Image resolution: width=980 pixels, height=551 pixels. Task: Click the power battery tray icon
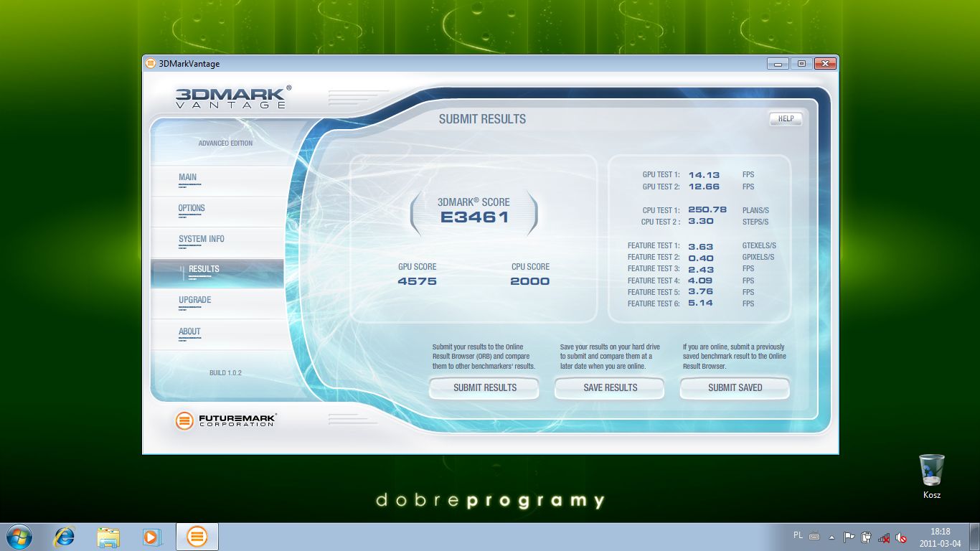click(x=867, y=537)
